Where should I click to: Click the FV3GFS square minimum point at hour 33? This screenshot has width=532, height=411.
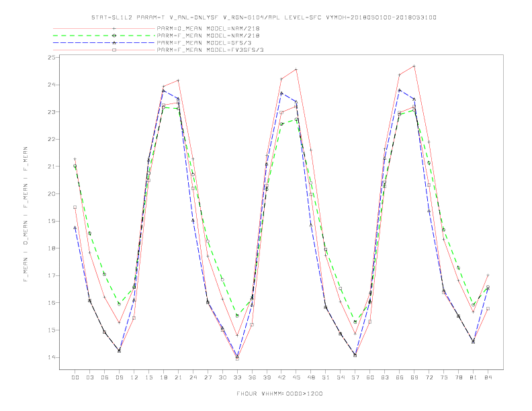click(x=237, y=359)
